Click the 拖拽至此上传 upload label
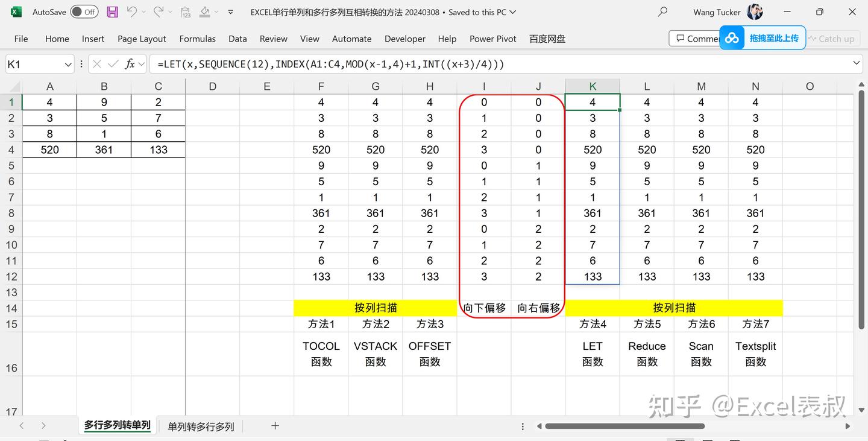This screenshot has height=441, width=868. 773,38
